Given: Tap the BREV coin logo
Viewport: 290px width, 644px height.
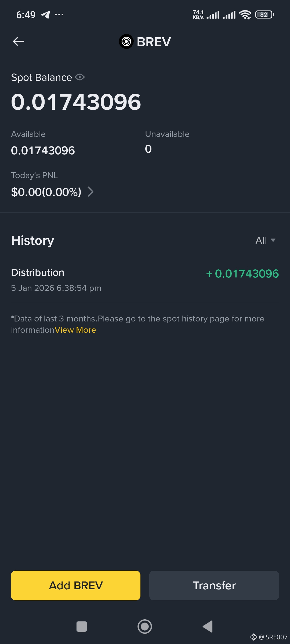Looking at the screenshot, I should click(x=126, y=42).
